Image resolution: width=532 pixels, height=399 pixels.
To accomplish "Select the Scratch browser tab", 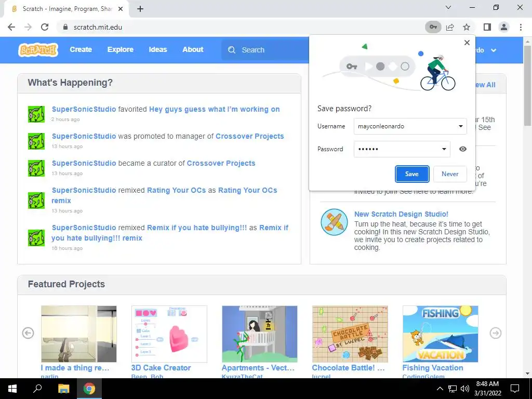I will (x=66, y=9).
